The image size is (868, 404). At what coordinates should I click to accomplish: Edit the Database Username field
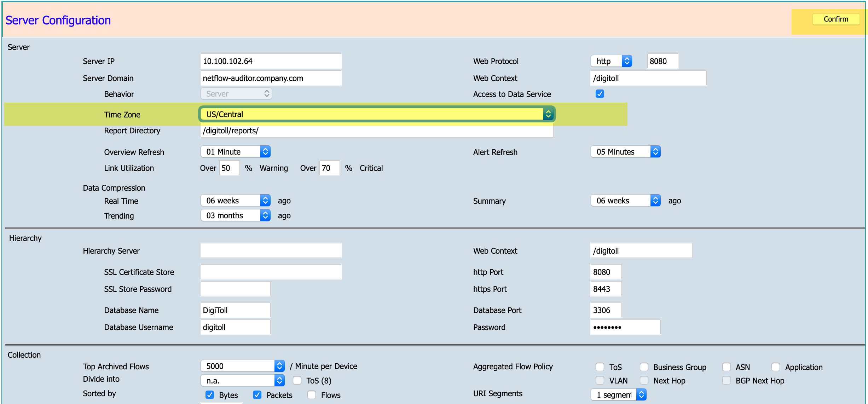coord(236,327)
